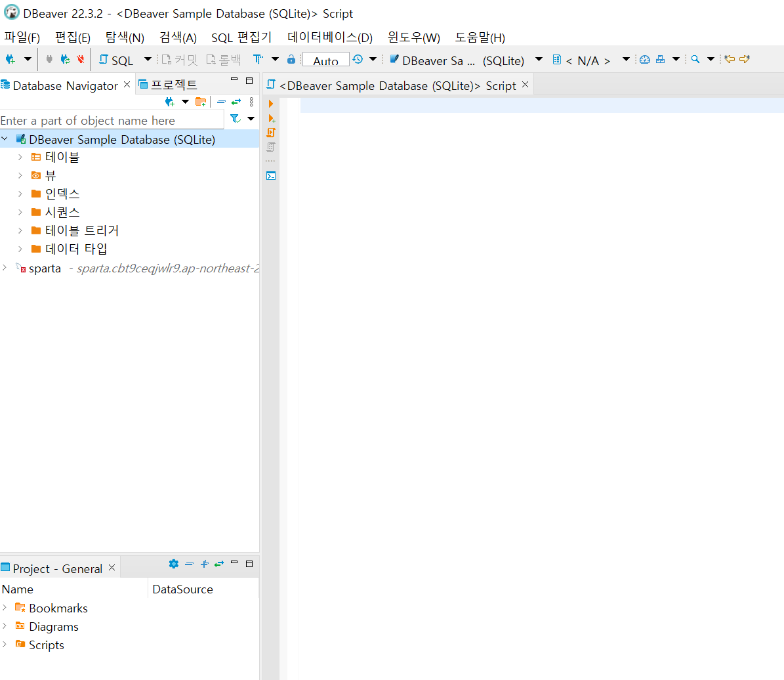Collapse the DBeaver Sample Database (SQLite) node
784x680 pixels.
[5, 138]
